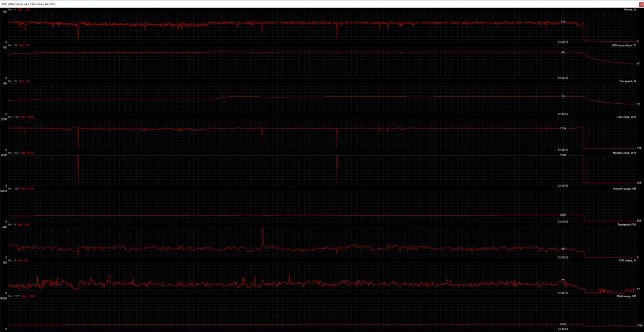The image size is (644, 332).
Task: Click the "GPU temperature, °C" graph label
Action: coord(624,45)
